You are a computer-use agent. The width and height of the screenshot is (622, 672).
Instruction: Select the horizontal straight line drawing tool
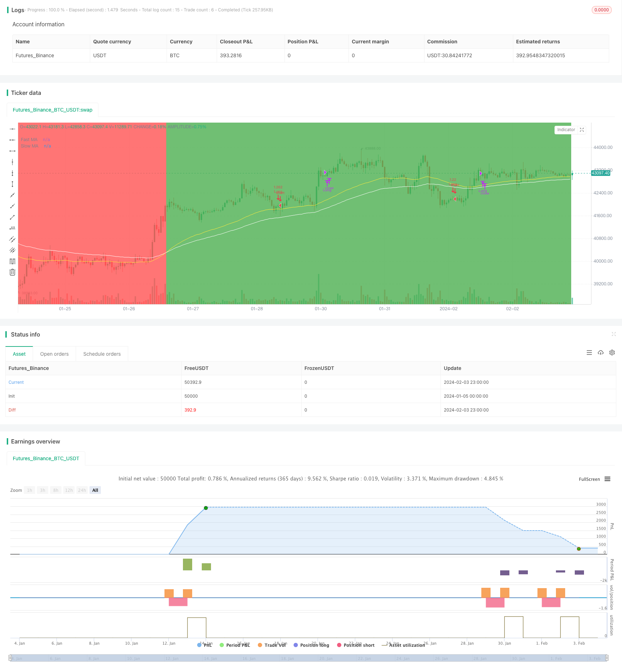(x=12, y=129)
